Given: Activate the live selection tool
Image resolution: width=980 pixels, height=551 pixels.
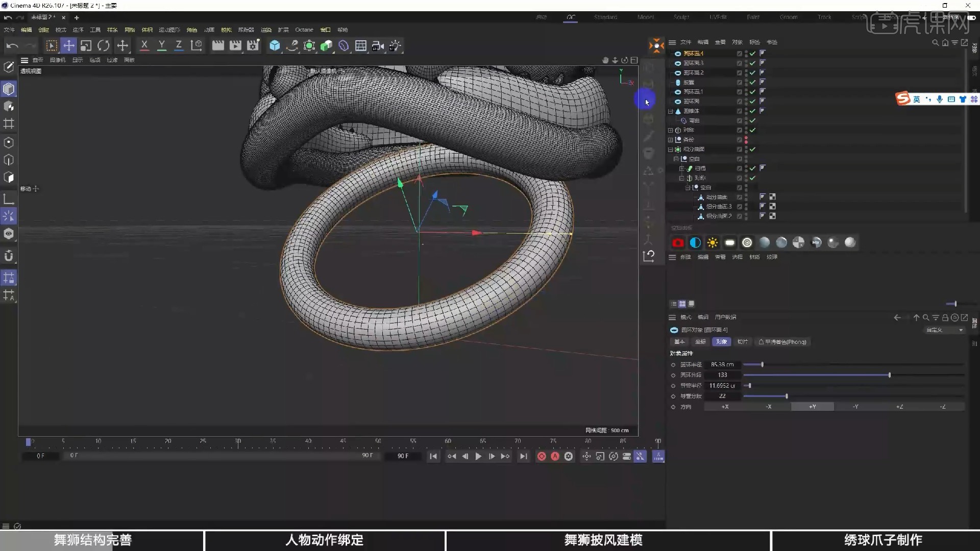Looking at the screenshot, I should click(x=51, y=46).
